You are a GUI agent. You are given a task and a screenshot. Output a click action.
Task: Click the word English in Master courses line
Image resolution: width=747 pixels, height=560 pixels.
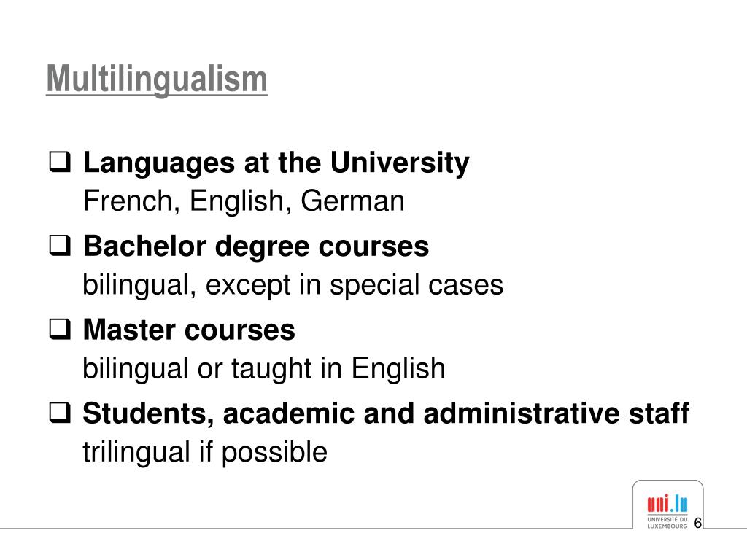coord(398,368)
